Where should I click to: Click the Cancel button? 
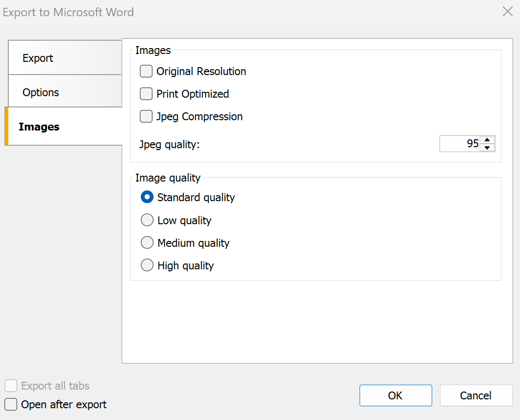click(476, 395)
